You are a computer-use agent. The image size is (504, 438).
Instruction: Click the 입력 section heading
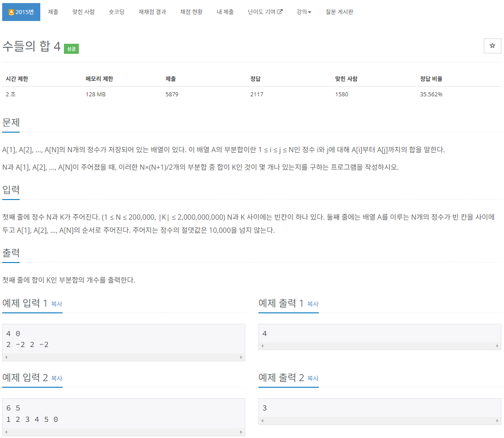pos(11,190)
